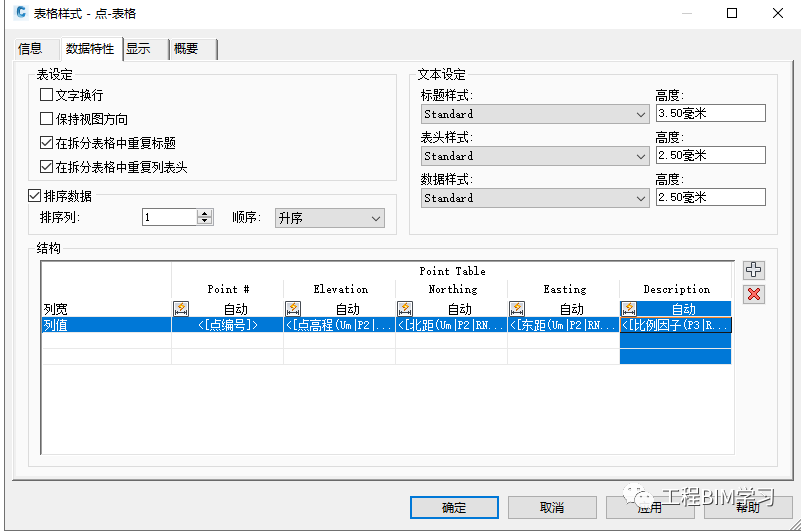Click the Point Table title cell
Screen dimensions: 801x532
click(452, 271)
